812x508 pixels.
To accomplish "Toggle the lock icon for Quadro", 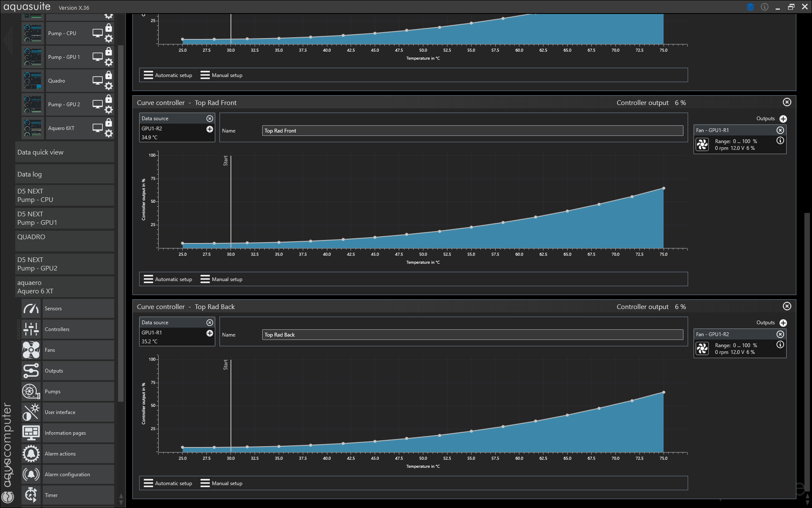I will 109,75.
